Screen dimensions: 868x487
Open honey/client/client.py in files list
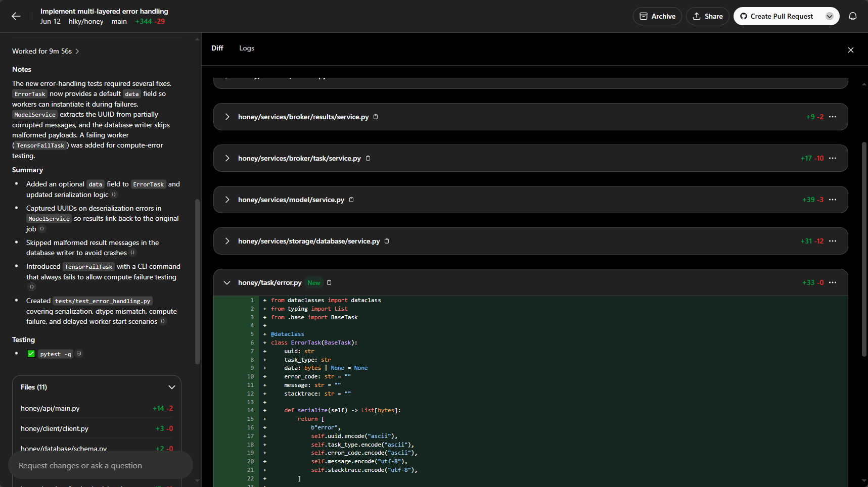[x=97, y=428]
